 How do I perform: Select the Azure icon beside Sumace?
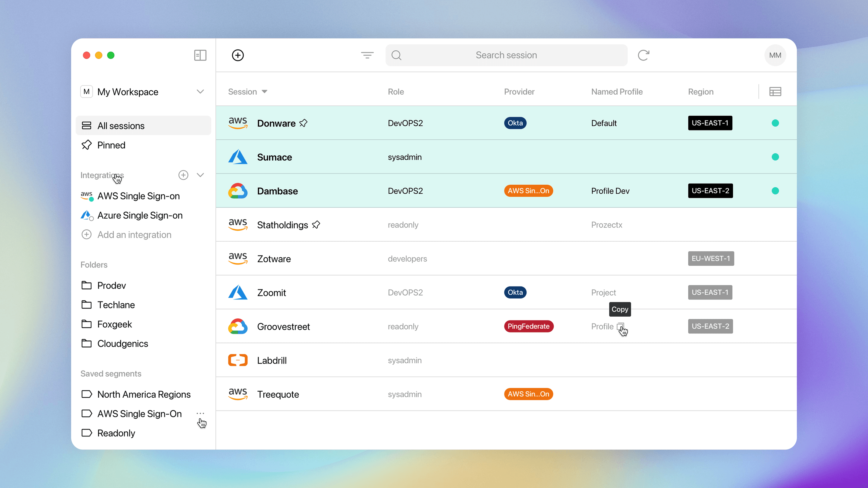click(237, 157)
